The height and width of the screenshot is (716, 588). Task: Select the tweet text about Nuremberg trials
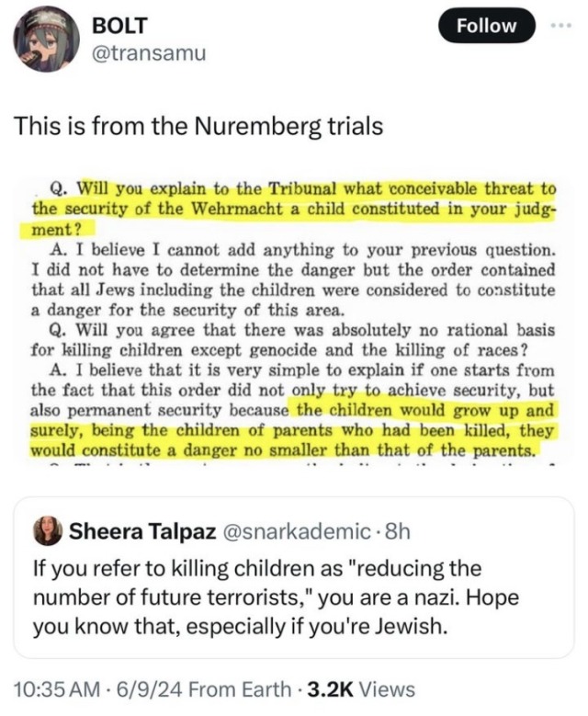[198, 126]
